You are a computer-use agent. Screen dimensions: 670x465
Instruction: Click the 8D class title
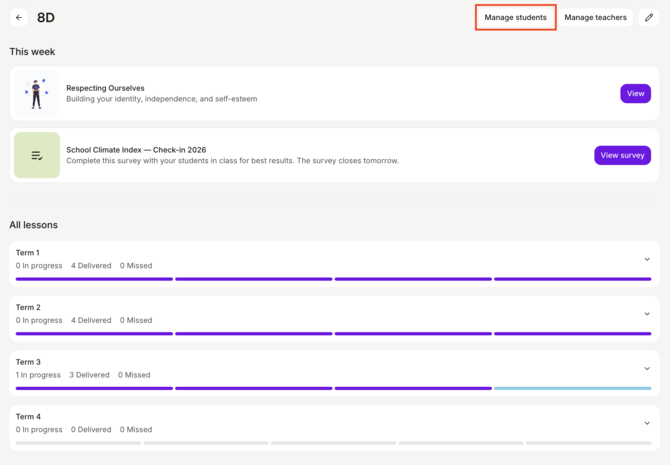pyautogui.click(x=46, y=18)
